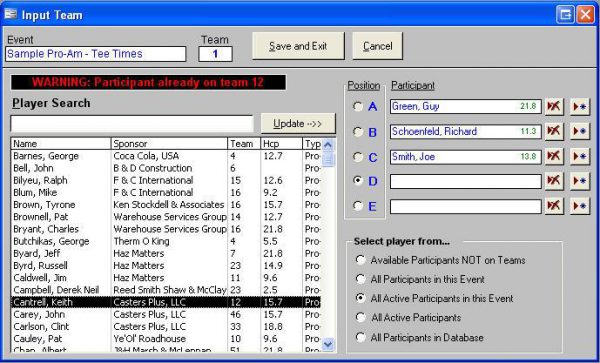Select highlighted player Cantrell, Keith
Viewport: 600px width, 363px height.
166,302
